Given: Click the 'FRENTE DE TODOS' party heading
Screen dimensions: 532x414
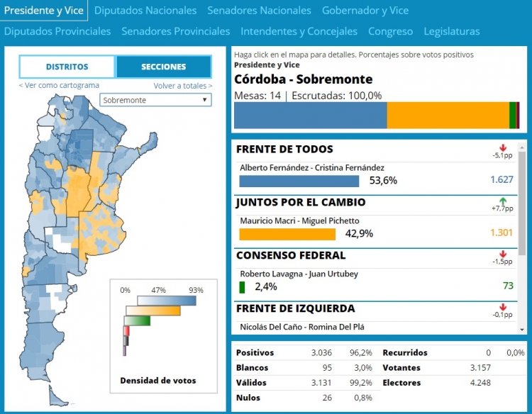Looking at the screenshot, I should (284, 149).
